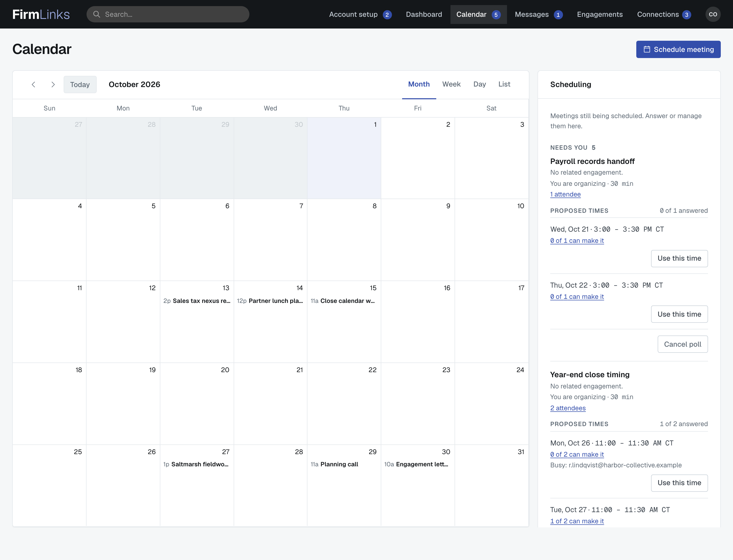The height and width of the screenshot is (560, 733).
Task: Switch to Month view tab
Action: (x=419, y=84)
